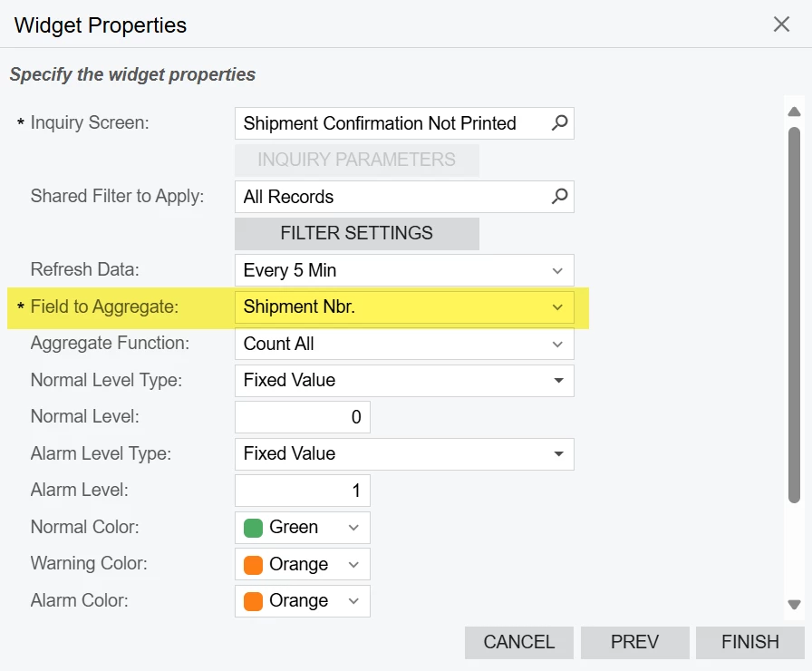
Task: Open the Warning Color Orange selector
Action: pyautogui.click(x=303, y=564)
